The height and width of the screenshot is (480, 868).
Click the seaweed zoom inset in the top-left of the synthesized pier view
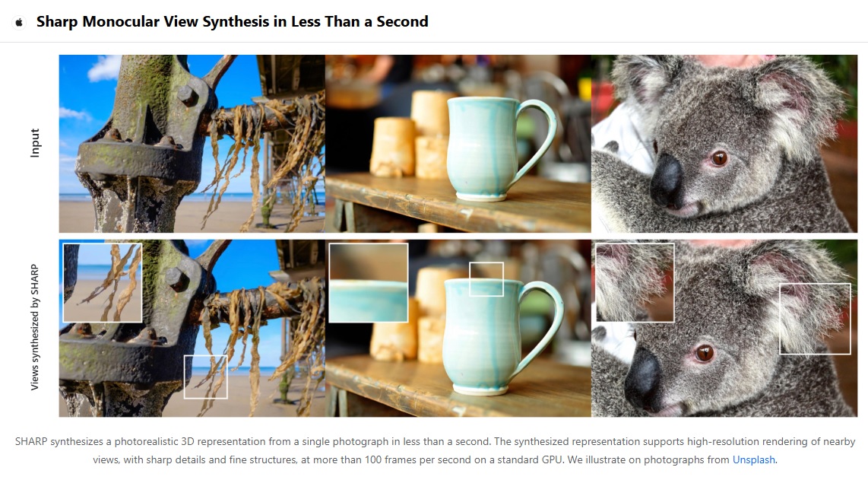click(x=103, y=283)
